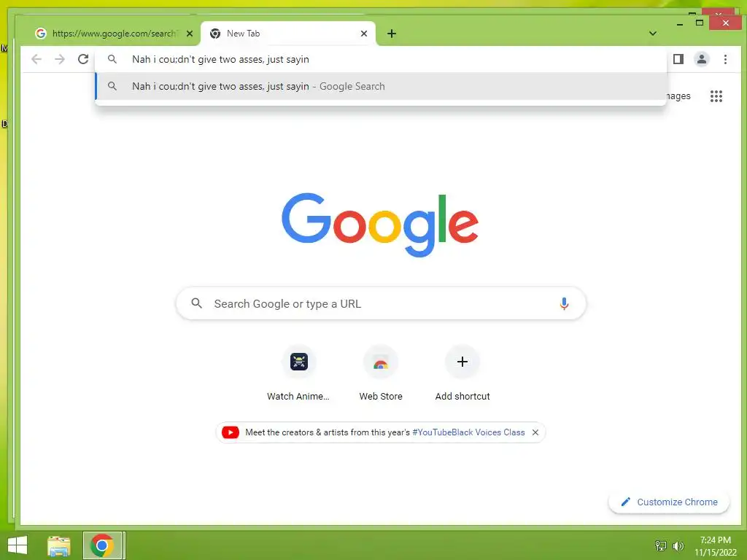747x560 pixels.
Task: Open the Watch Anime shortcut
Action: (x=298, y=373)
